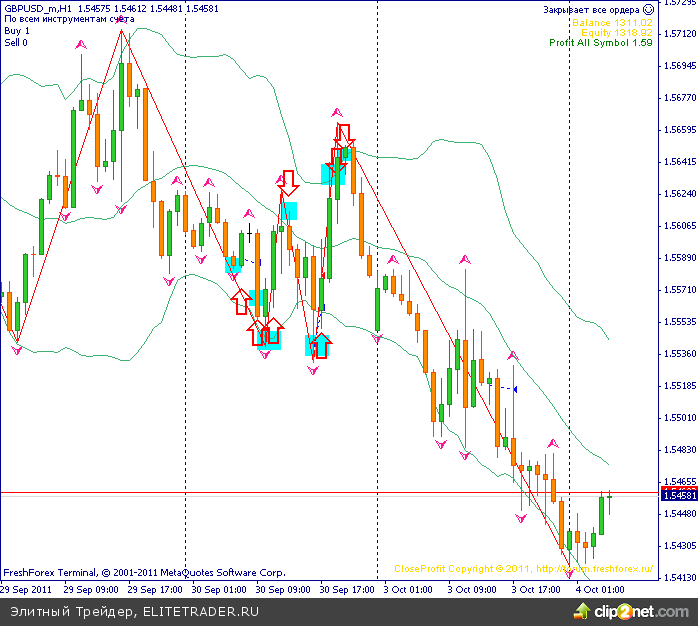Click the '30 Sep 17:00' time axis label
The width and height of the screenshot is (698, 626).
(344, 589)
